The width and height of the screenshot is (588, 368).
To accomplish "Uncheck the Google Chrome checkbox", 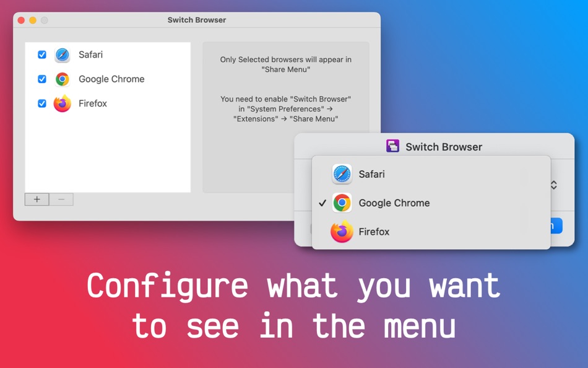I will (x=42, y=79).
